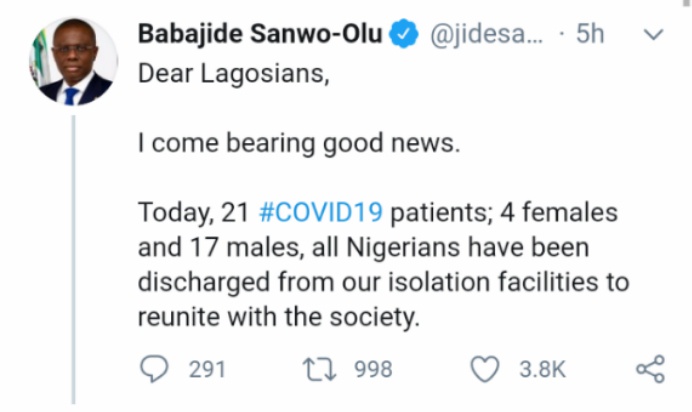The width and height of the screenshot is (692, 412).
Task: Open the tweet's 5h timestamp
Action: point(590,36)
